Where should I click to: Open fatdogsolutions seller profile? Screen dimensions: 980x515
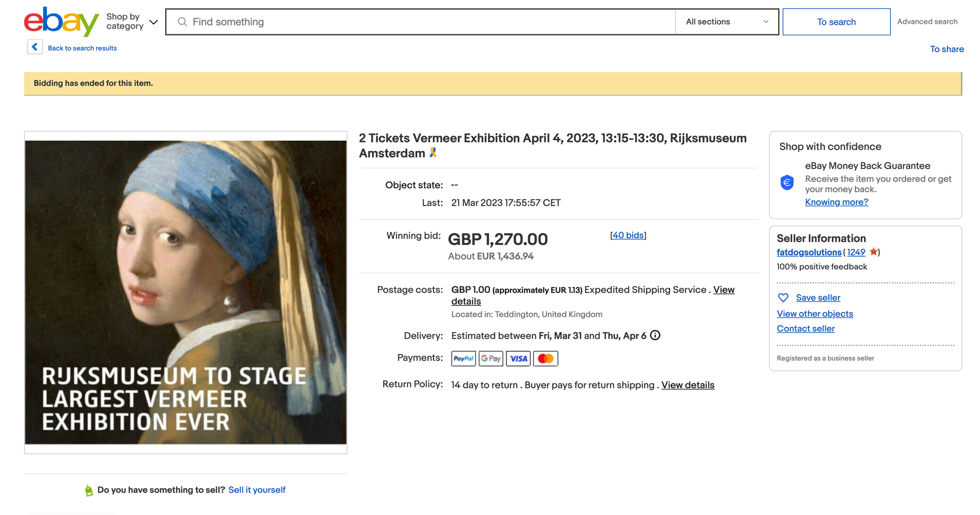[808, 252]
